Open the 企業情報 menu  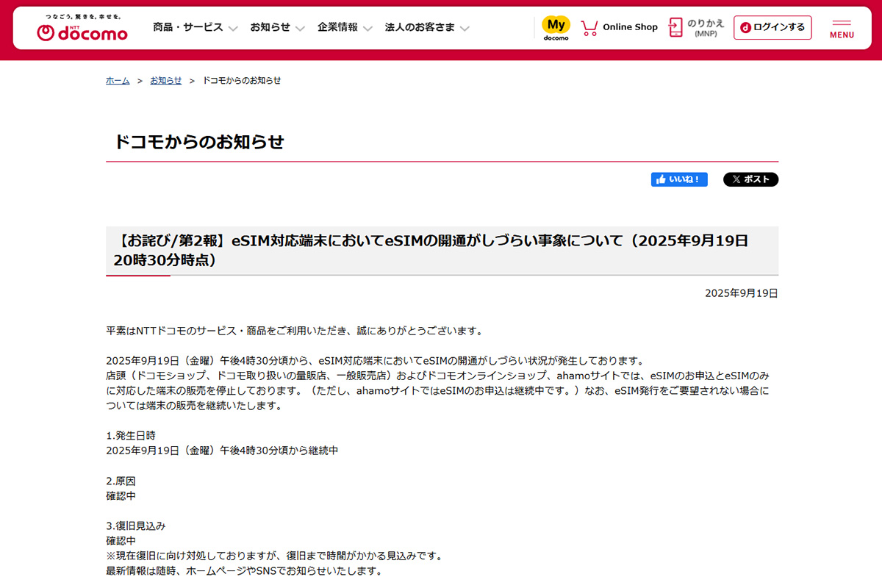(337, 27)
